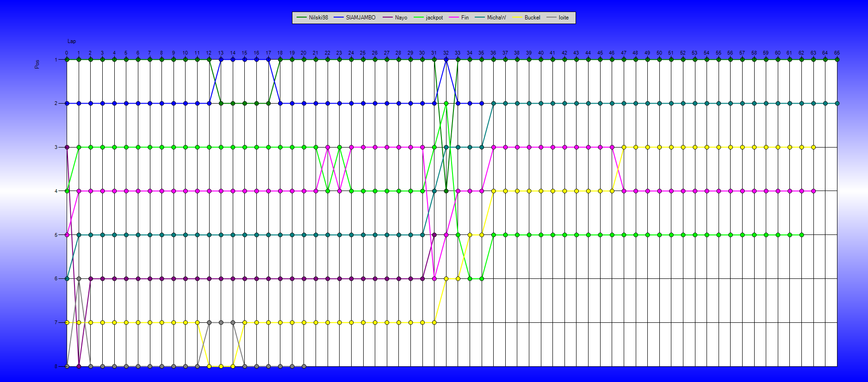The image size is (868, 382).
Task: Click the lap axis label 32
Action: 446,53
